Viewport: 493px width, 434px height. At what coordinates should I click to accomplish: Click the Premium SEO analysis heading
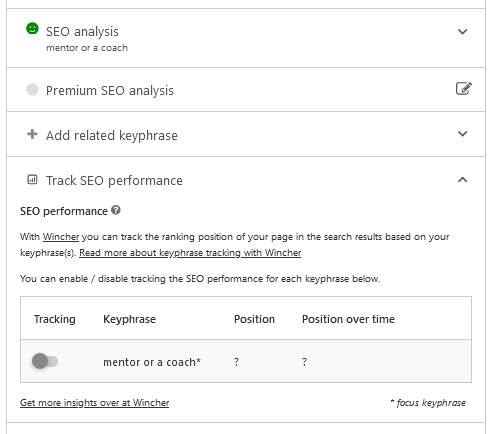click(x=110, y=91)
